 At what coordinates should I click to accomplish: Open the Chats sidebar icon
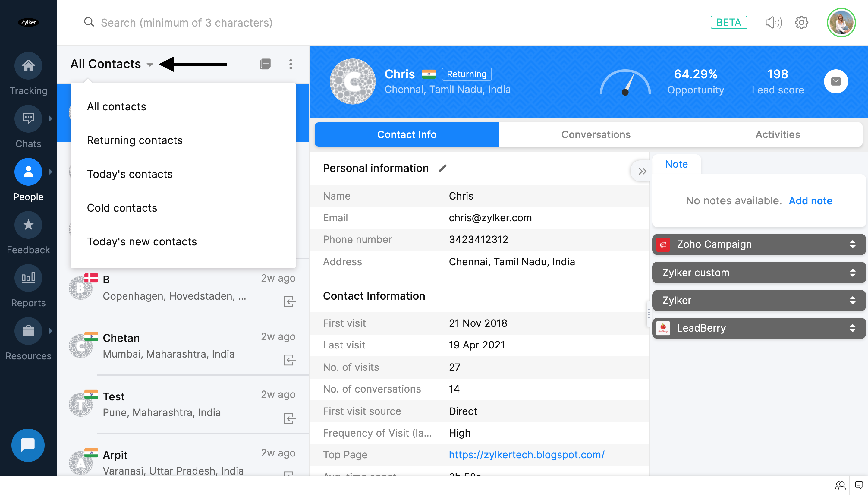point(28,119)
